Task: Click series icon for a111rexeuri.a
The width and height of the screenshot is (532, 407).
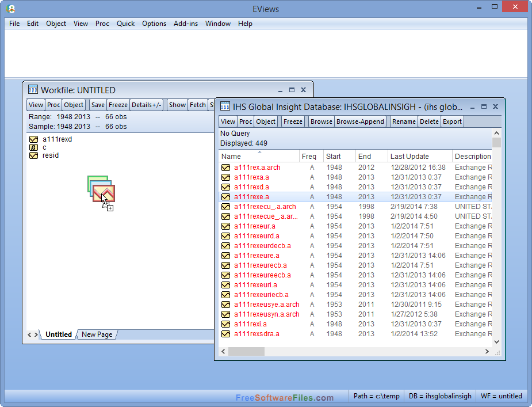Action: 225,285
